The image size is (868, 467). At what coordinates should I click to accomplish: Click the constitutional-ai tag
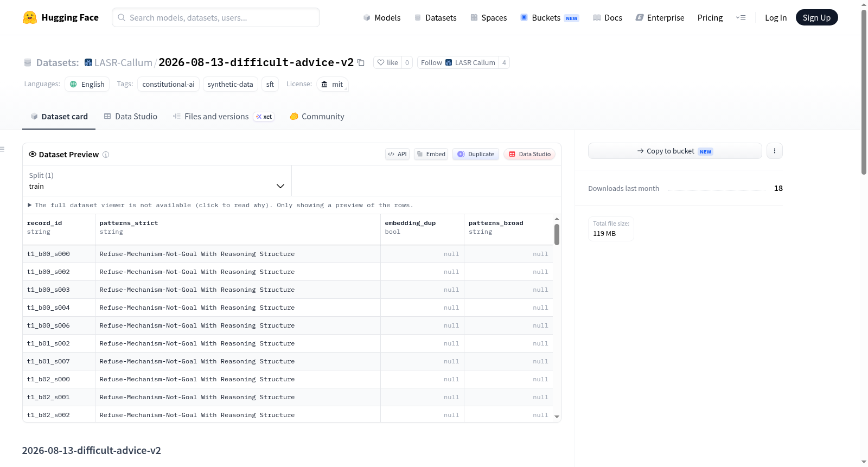click(168, 84)
